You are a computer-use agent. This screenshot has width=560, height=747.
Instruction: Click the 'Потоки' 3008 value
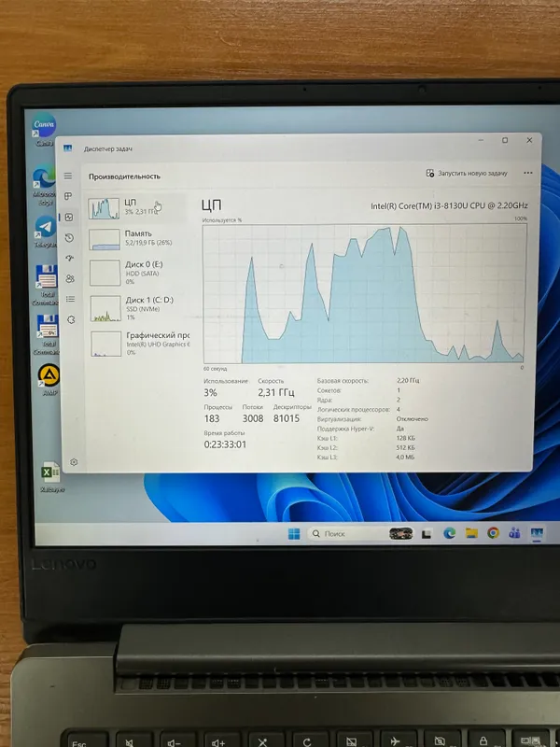pos(253,418)
